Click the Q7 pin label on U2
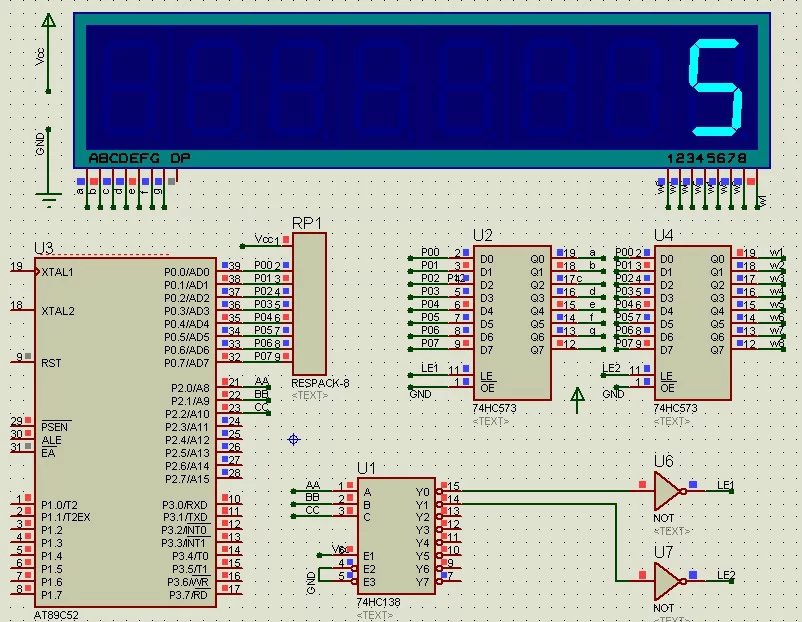Screen dimensions: 802x622 (537, 350)
